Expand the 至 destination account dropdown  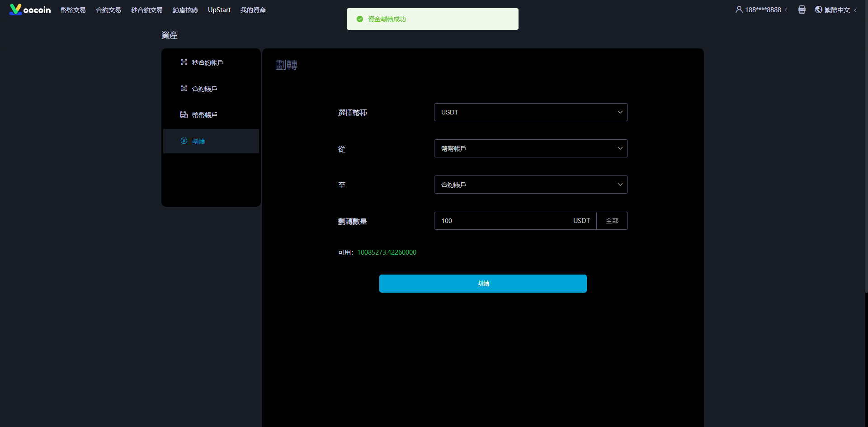(x=530, y=185)
